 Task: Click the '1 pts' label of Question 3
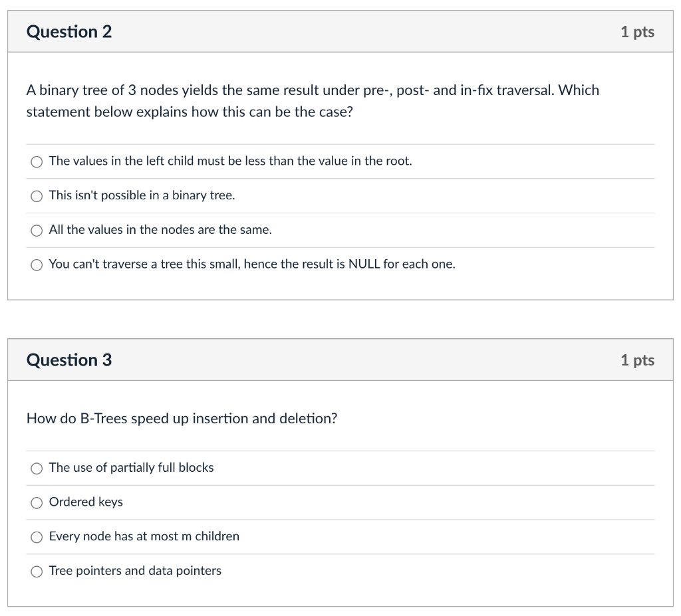click(637, 360)
